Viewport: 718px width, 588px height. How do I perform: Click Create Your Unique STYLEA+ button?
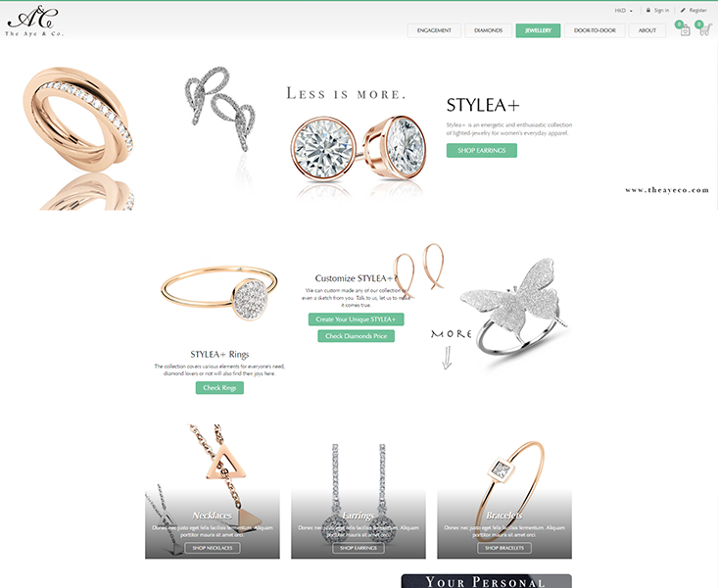tap(356, 319)
